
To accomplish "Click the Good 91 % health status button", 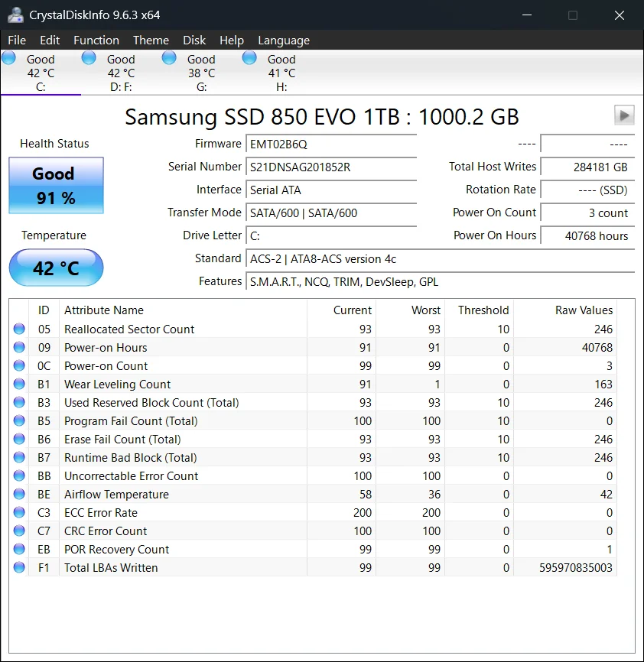I will [x=56, y=185].
